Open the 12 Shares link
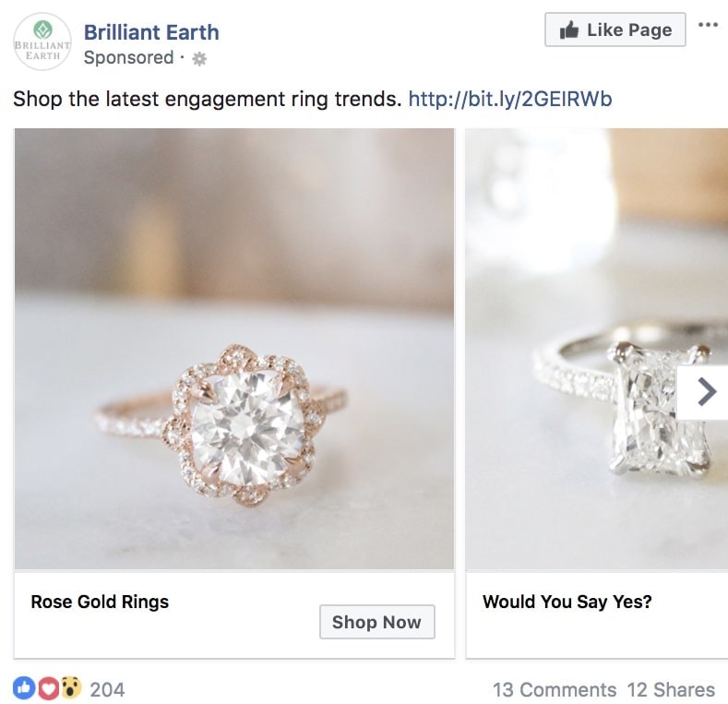Screen dimensions: 728x704 point(671,689)
